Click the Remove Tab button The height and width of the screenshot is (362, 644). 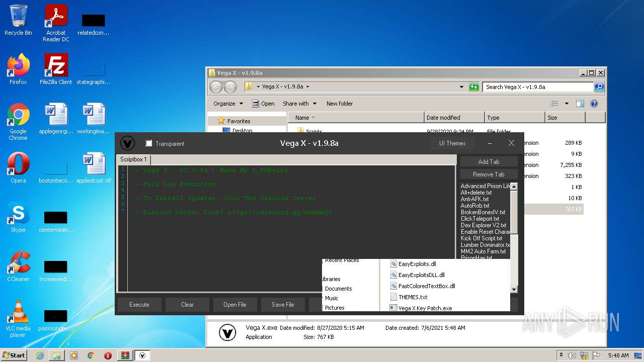point(489,174)
